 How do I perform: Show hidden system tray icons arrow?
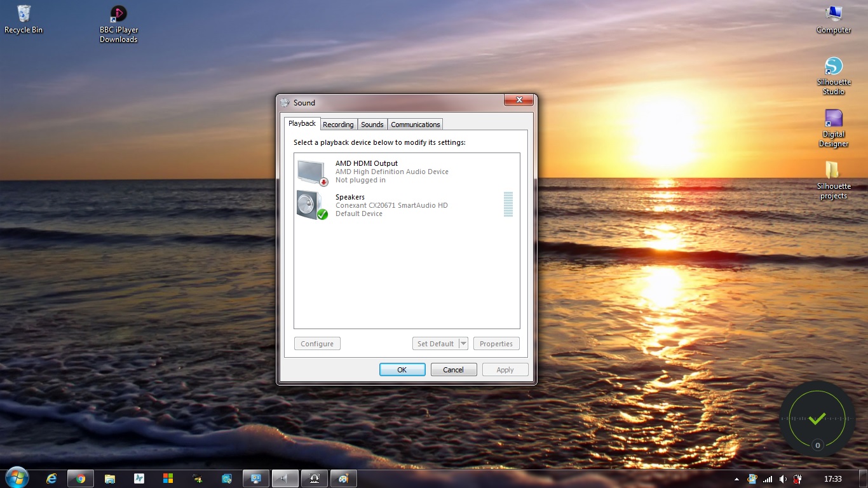[736, 479]
